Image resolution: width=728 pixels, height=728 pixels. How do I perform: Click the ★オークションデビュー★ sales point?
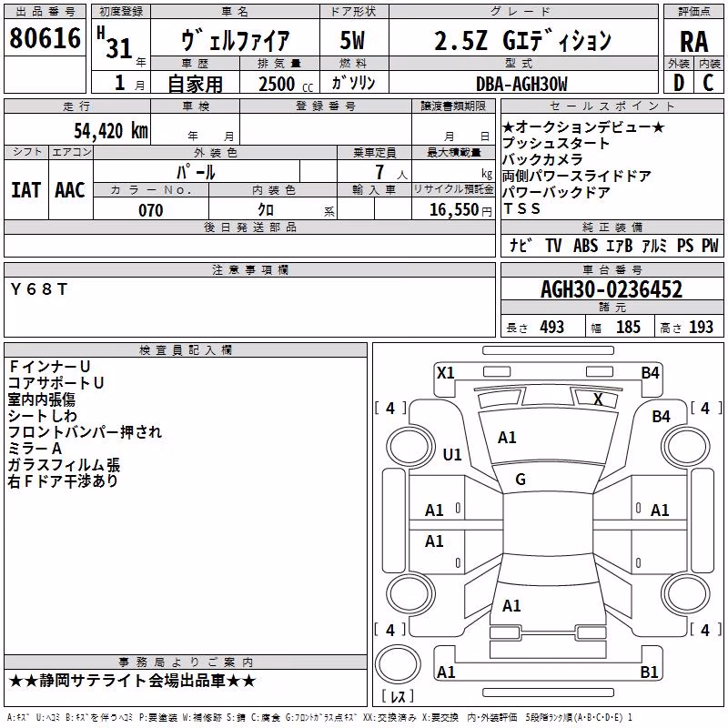[583, 126]
